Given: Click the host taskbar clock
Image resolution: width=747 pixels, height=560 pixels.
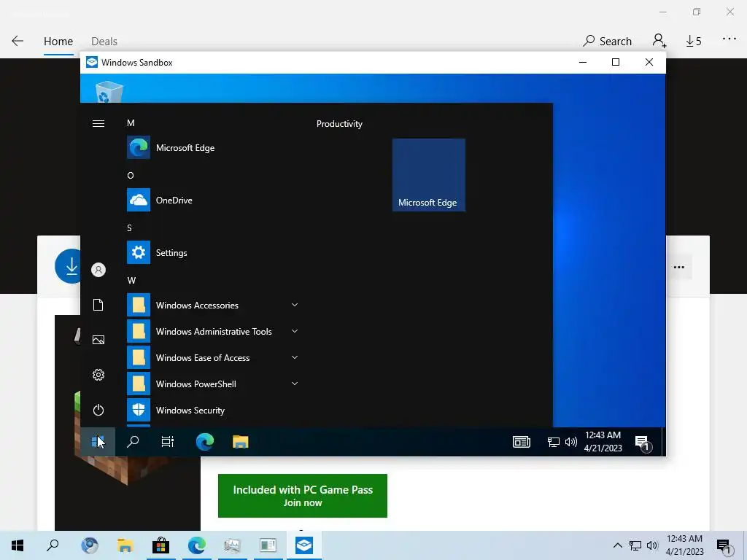Looking at the screenshot, I should (684, 545).
